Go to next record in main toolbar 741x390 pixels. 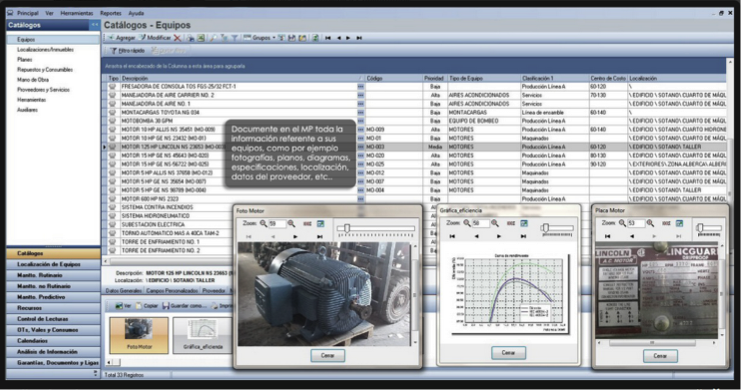[x=348, y=38]
